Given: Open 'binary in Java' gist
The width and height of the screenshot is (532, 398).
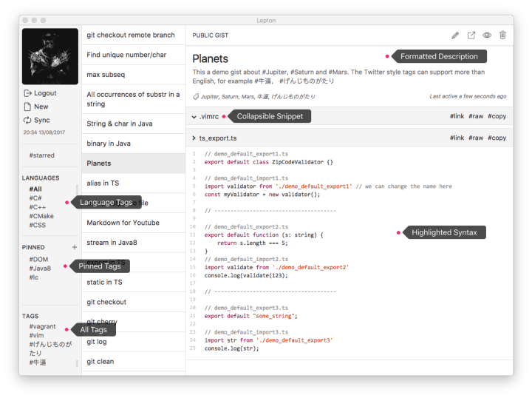Looking at the screenshot, I should 133,144.
